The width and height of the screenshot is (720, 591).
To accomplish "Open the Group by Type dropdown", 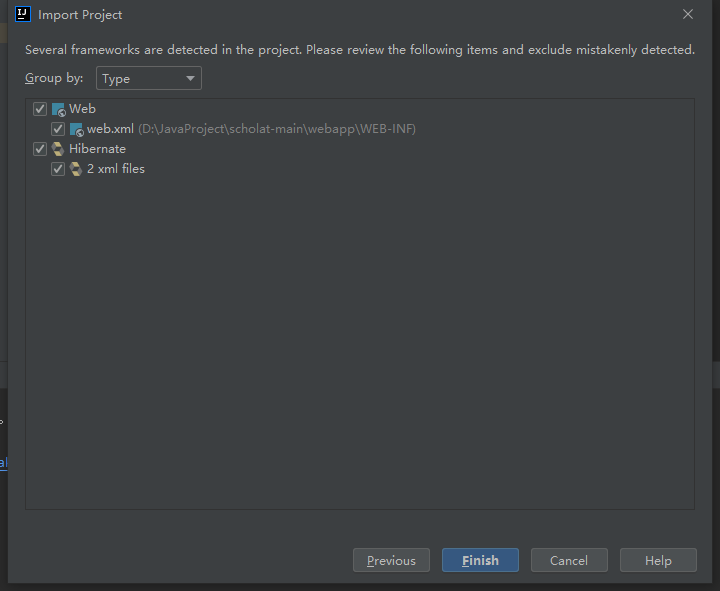I will click(149, 79).
